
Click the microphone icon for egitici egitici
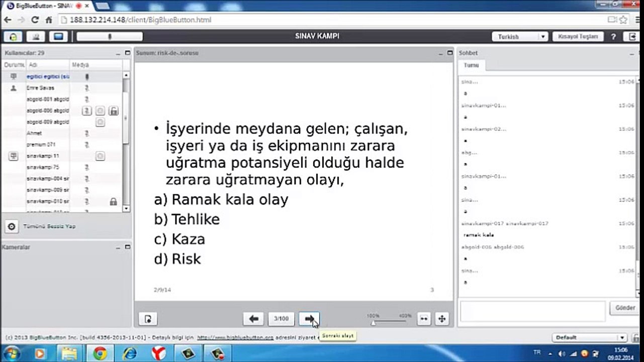coord(87,77)
